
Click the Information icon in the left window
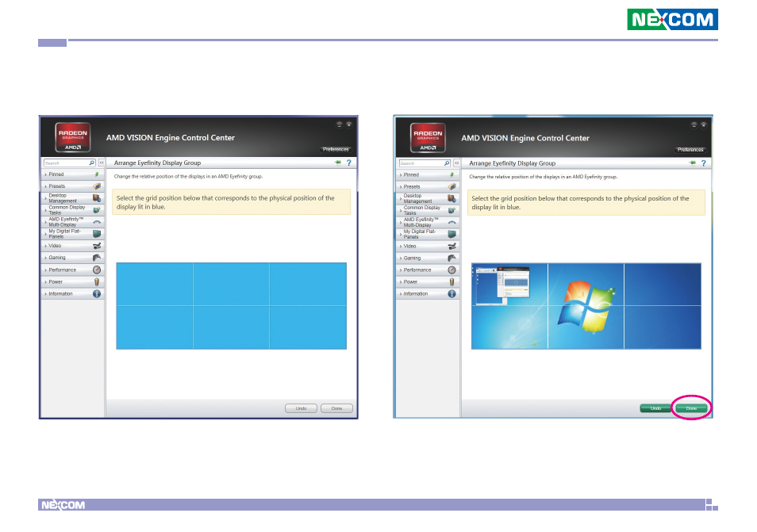coord(97,293)
